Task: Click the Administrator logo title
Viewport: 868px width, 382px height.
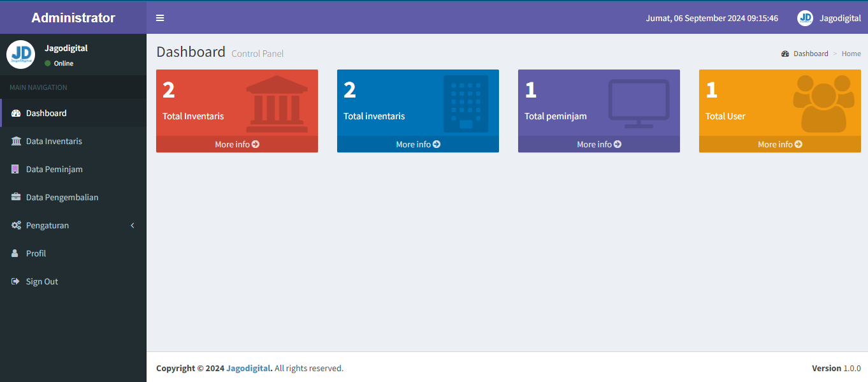Action: [73, 18]
